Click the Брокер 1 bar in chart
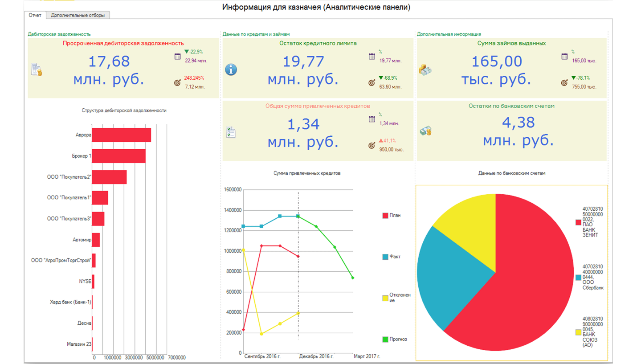Viewport: 637px width, 364px height. (x=118, y=156)
